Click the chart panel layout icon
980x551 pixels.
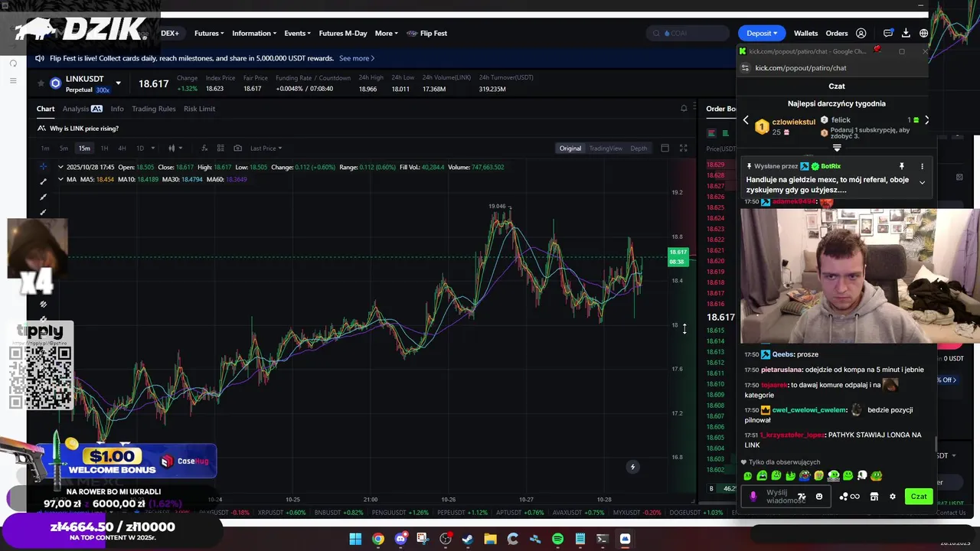click(x=665, y=148)
